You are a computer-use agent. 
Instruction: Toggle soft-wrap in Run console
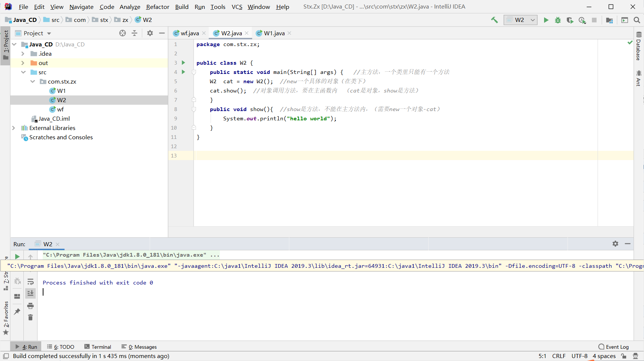(x=30, y=282)
